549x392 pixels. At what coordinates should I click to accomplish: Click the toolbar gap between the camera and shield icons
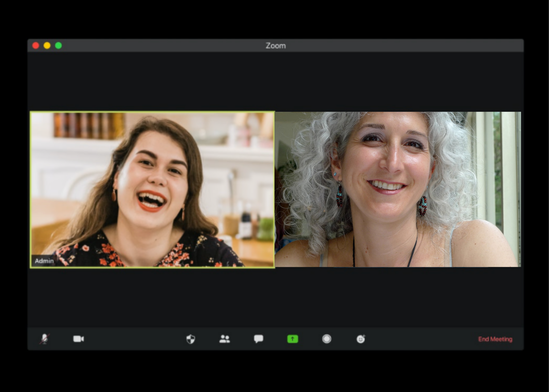135,339
